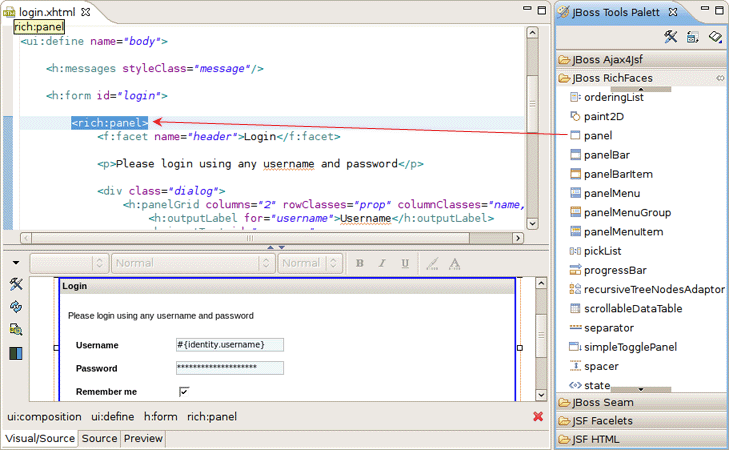Click the Bold formatting button
The width and height of the screenshot is (729, 450).
360,264
